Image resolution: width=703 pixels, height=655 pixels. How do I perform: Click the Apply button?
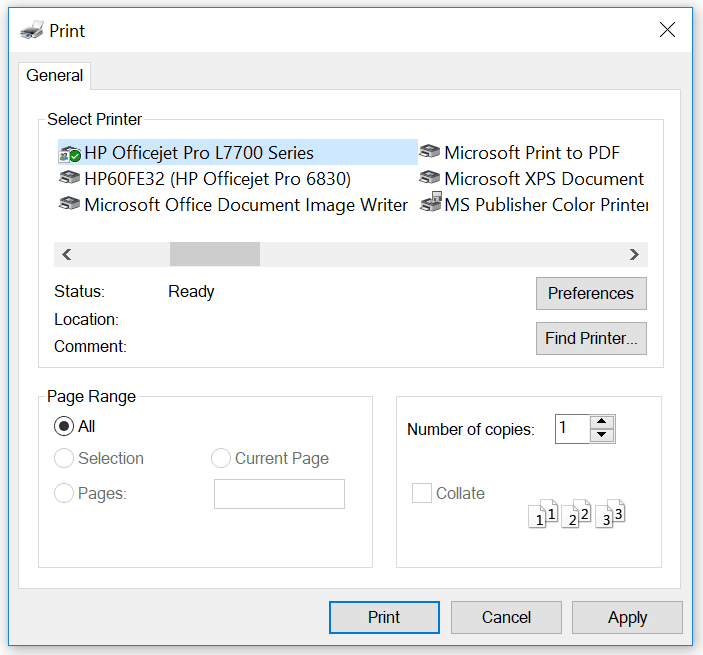pos(627,617)
